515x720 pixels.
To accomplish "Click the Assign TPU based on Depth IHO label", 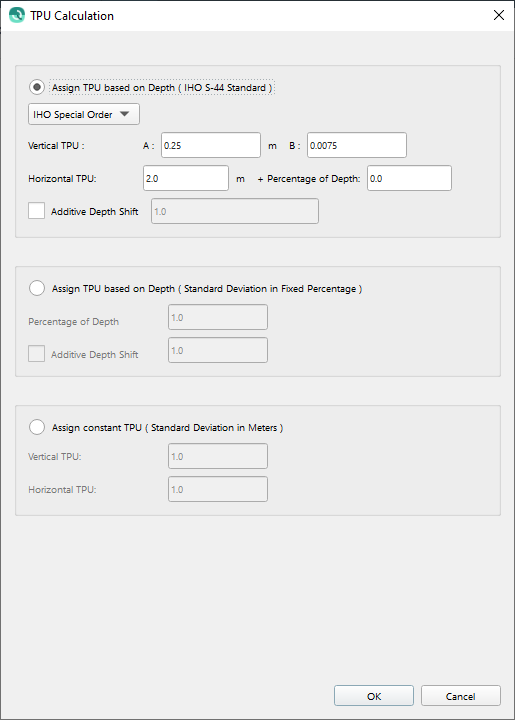I will (162, 87).
